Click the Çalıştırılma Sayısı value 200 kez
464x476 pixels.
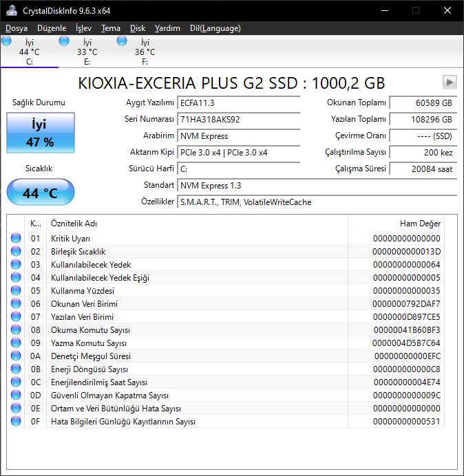tap(423, 153)
